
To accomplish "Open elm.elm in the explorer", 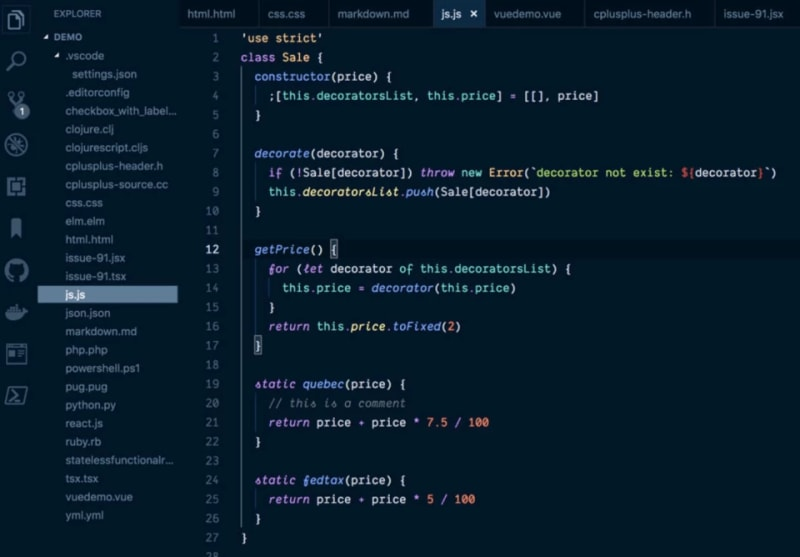I will point(85,221).
